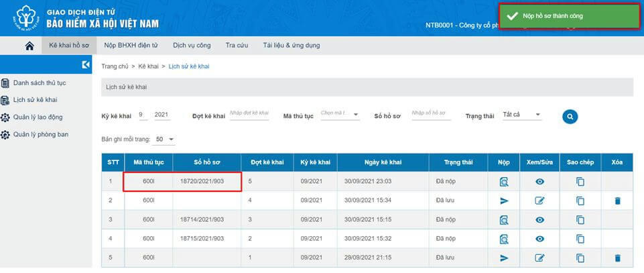Send the row 2 saved declaration
The image size is (644, 273).
(504, 201)
